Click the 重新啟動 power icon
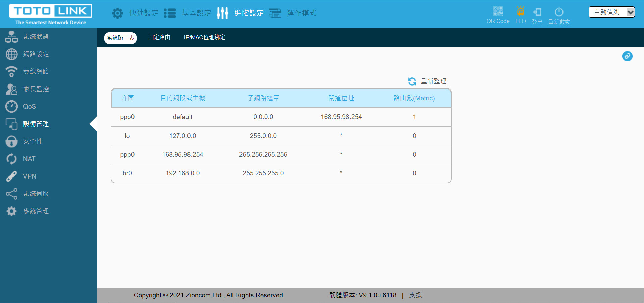 point(559,12)
